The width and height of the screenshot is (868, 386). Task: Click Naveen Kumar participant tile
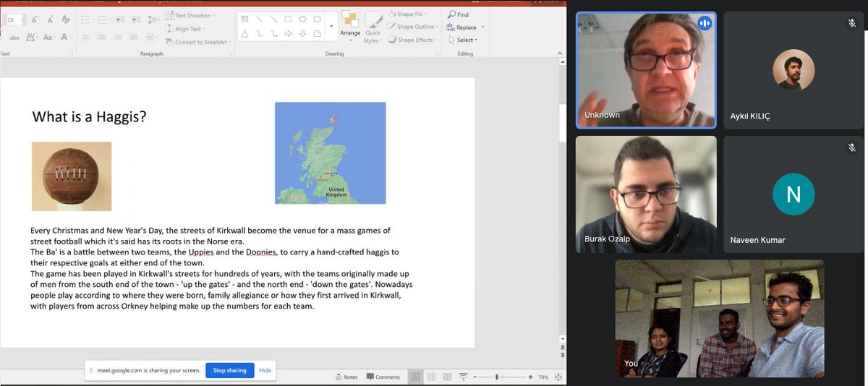coord(793,194)
